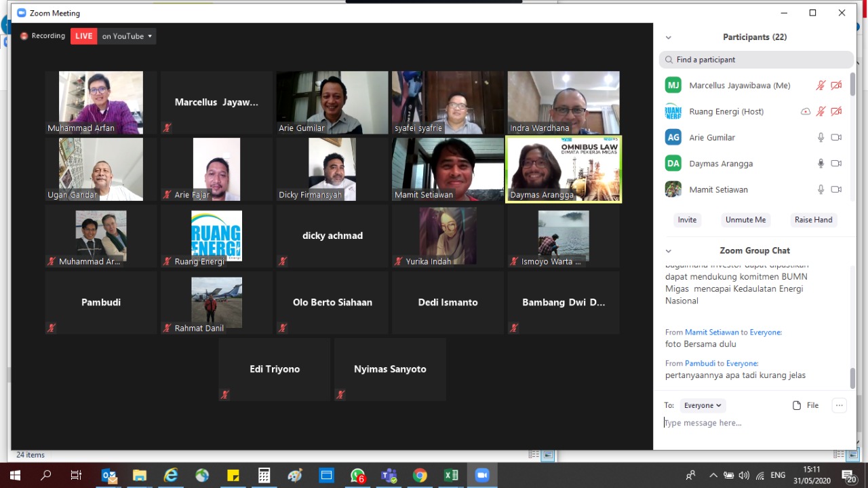Open the chat recipient Everyone dropdown
This screenshot has width=868, height=488.
click(x=703, y=405)
